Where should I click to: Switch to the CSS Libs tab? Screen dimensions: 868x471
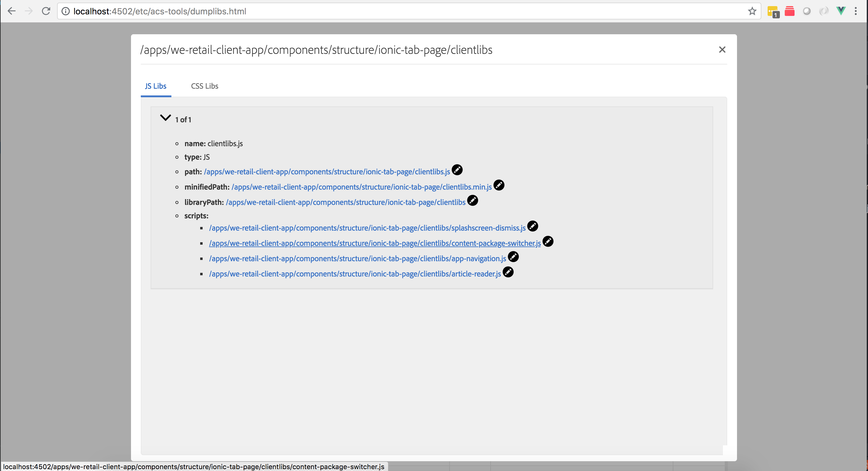coord(204,86)
